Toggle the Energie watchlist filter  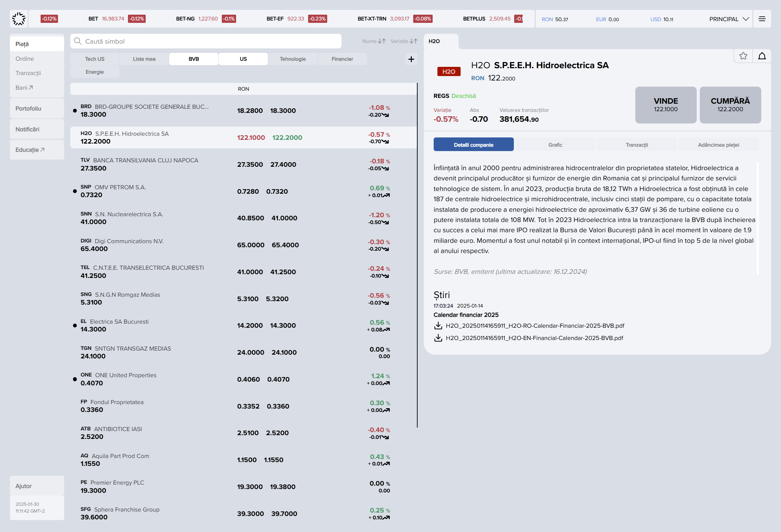[95, 72]
